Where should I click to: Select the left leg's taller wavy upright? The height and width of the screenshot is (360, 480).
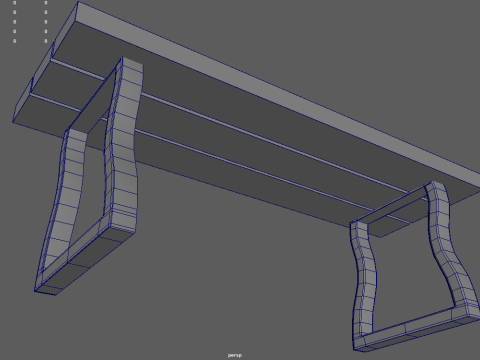[x=123, y=143]
